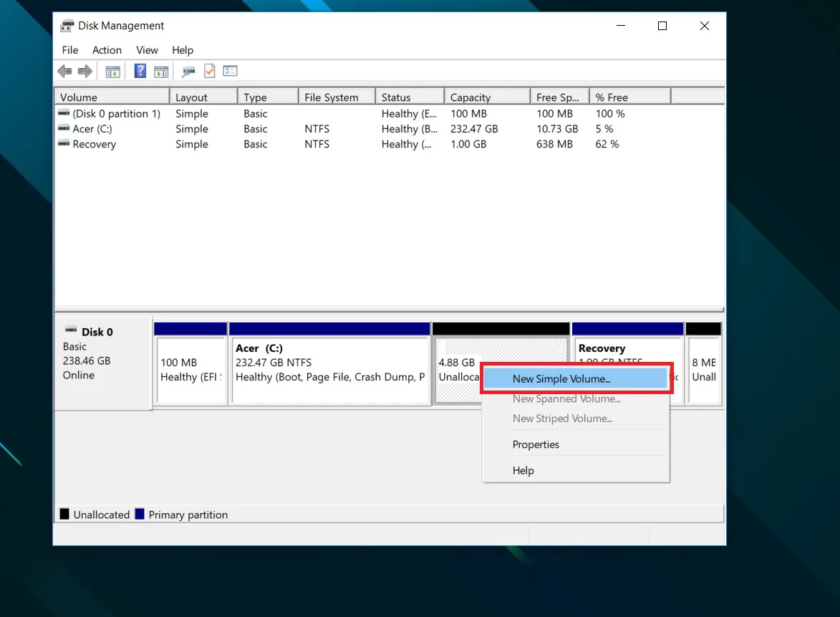Select the 8 MB unallocated block

pos(703,363)
